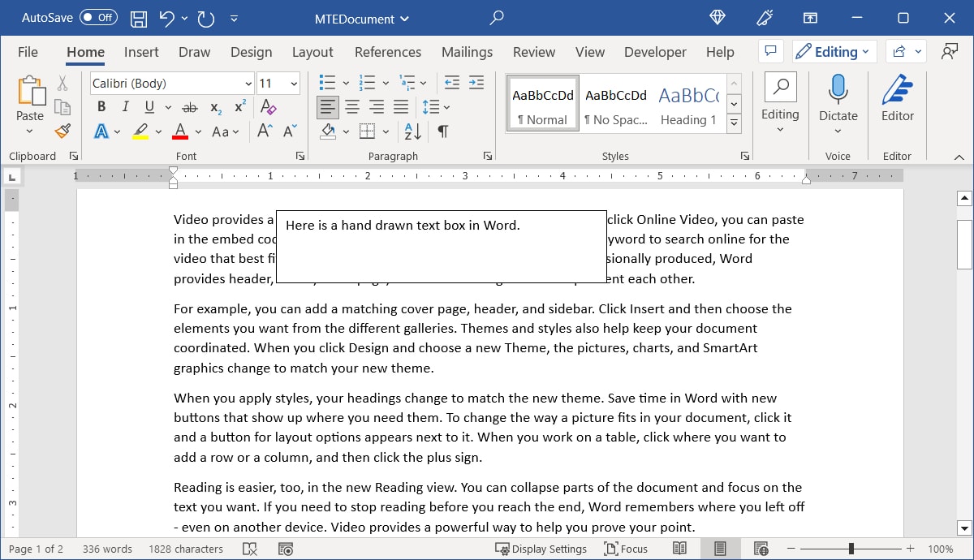Click the Subscript icon
This screenshot has width=974, height=560.
pos(214,106)
